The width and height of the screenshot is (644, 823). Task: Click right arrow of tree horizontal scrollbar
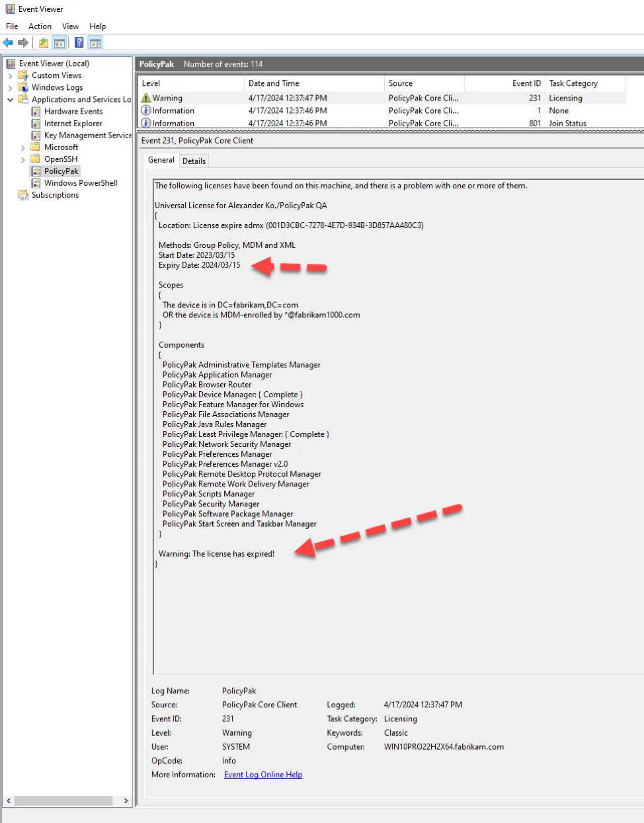pyautogui.click(x=126, y=801)
